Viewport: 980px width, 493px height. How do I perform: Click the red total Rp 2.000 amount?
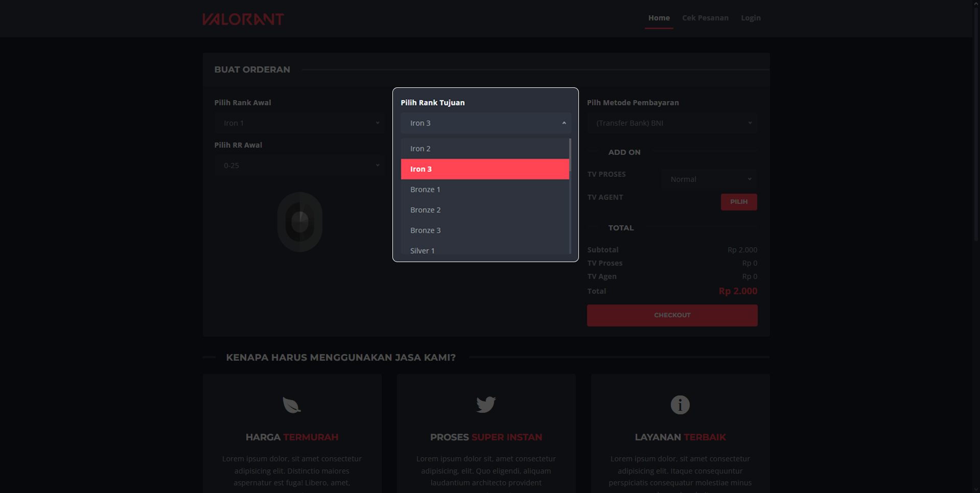click(738, 291)
